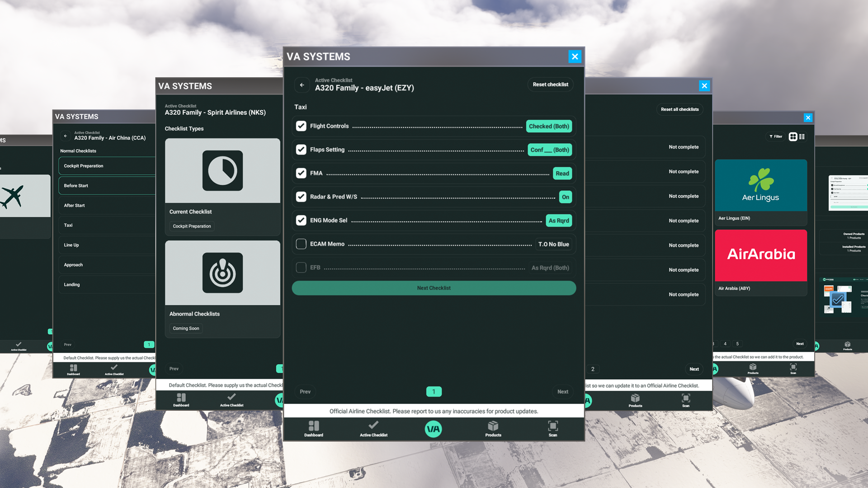The width and height of the screenshot is (868, 488).
Task: Toggle the ENG Mode Sel checkbox
Action: point(301,221)
